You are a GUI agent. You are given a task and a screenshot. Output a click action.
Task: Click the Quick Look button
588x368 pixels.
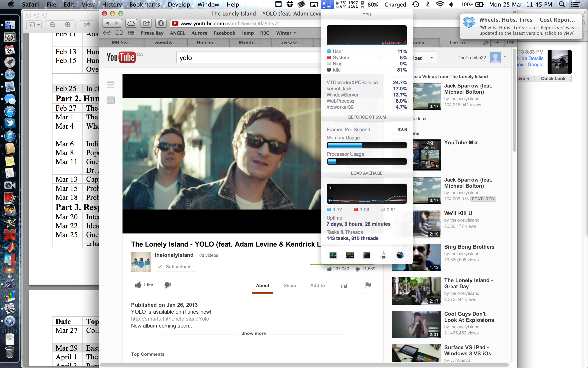click(x=553, y=78)
